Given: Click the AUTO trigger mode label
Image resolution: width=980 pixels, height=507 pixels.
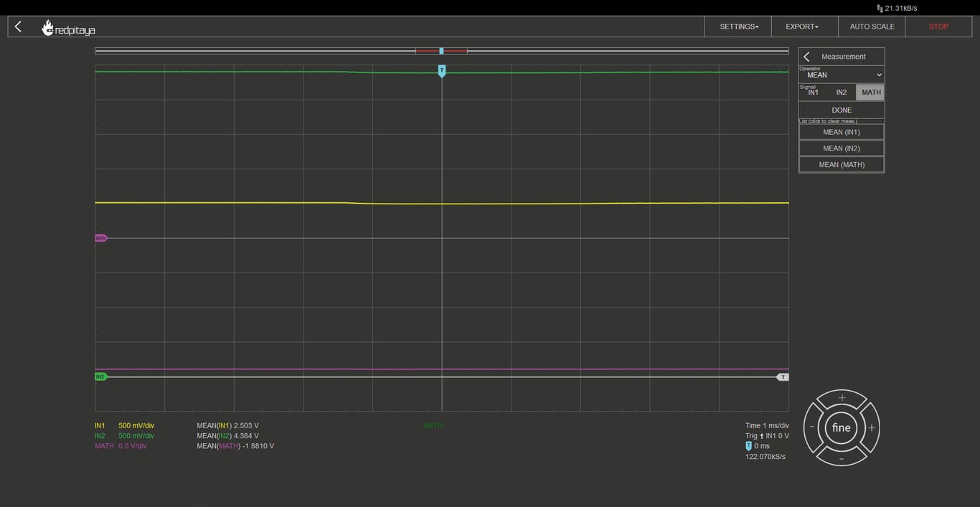Looking at the screenshot, I should pos(433,426).
